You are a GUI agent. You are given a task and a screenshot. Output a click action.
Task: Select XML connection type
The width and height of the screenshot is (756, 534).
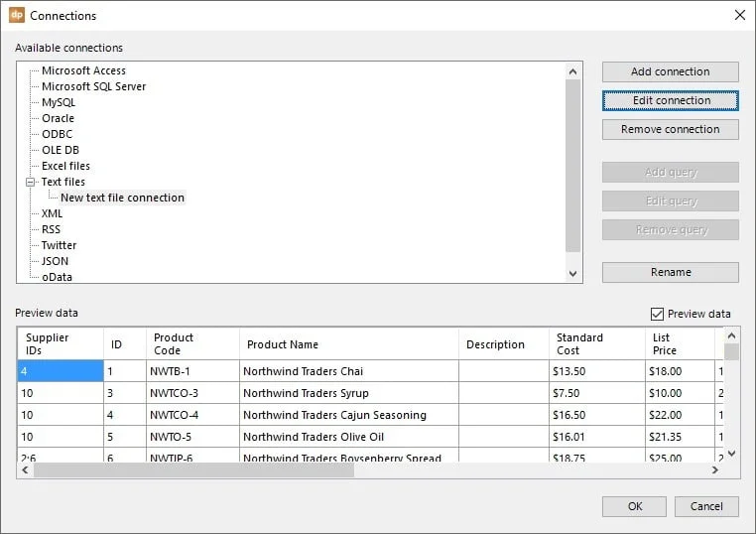52,213
